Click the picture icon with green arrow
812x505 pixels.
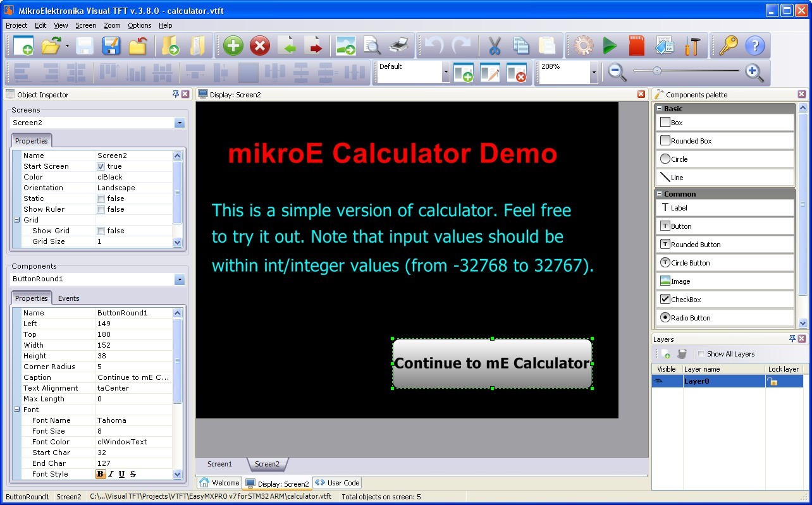point(345,46)
